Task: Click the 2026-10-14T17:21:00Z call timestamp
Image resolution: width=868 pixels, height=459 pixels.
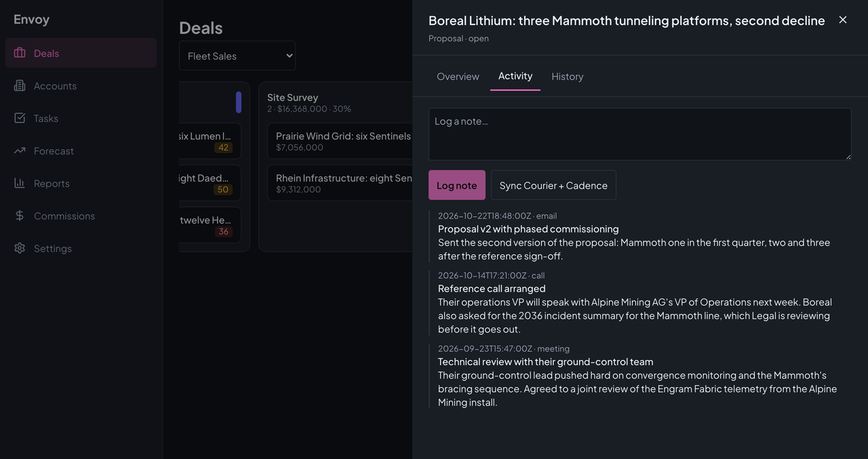Action: (x=492, y=275)
